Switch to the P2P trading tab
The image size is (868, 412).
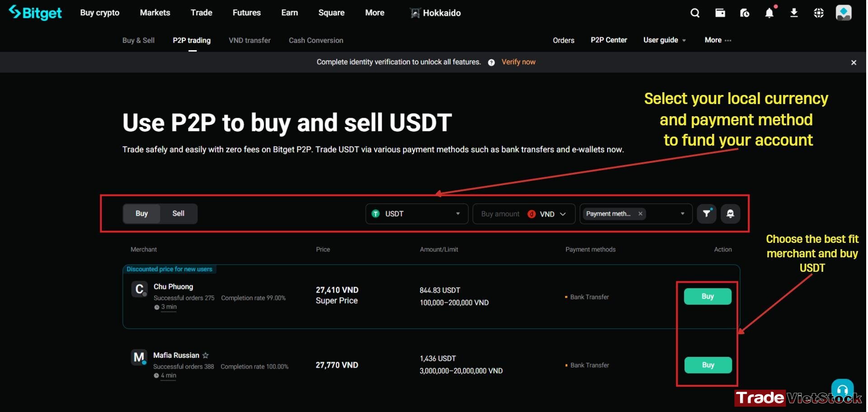coord(192,40)
